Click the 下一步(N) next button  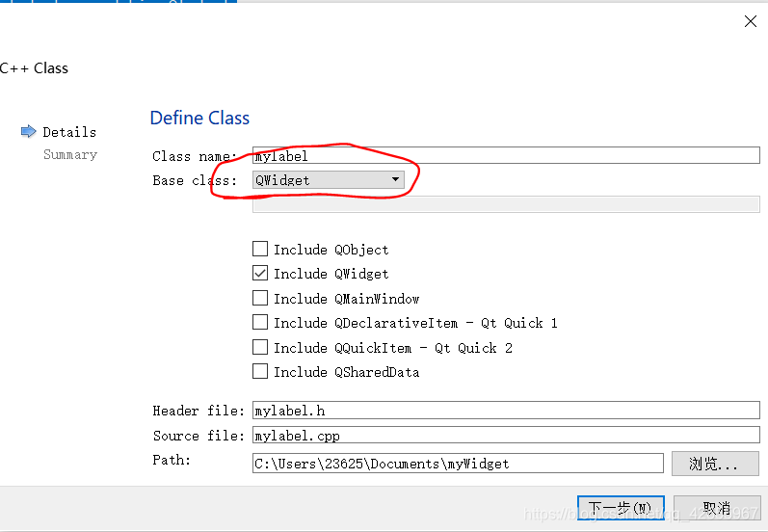(621, 508)
